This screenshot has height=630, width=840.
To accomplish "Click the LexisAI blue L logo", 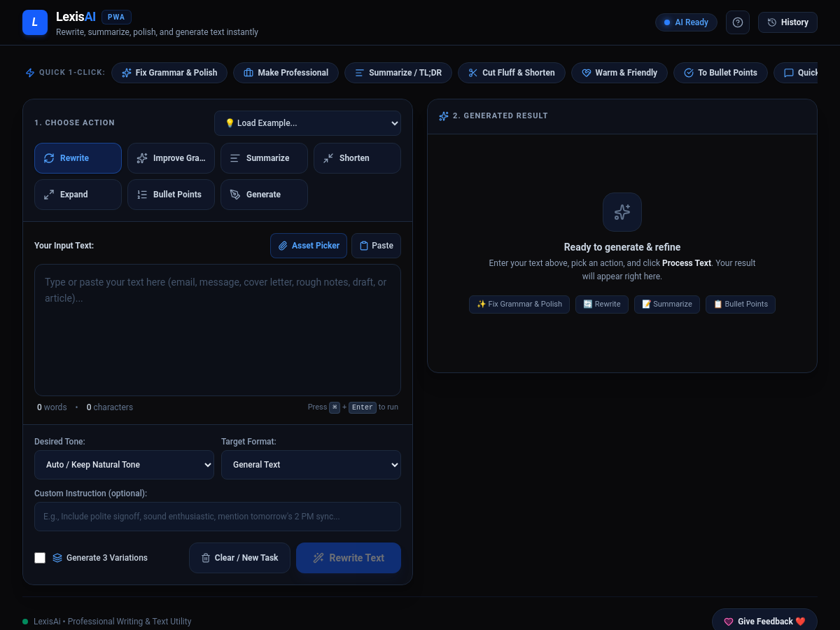I will pyautogui.click(x=35, y=22).
